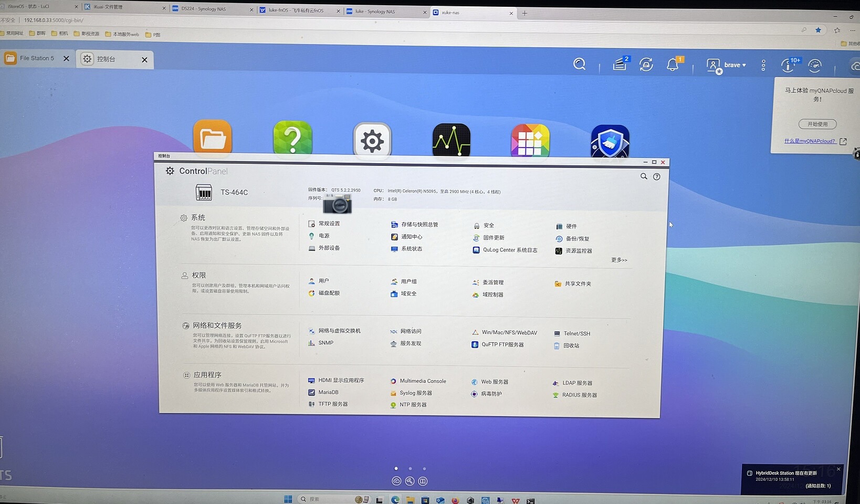Open the three-dot more options menu
The height and width of the screenshot is (504, 860).
tap(763, 65)
